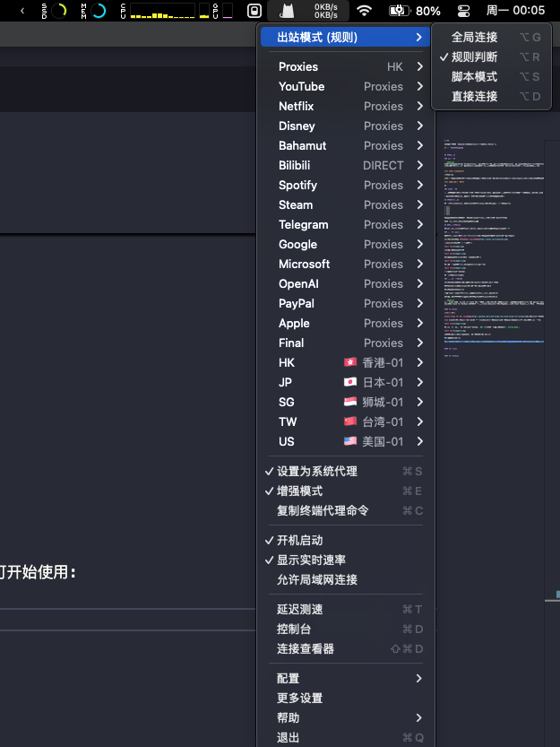Click 复制终端代理命令 to copy command
Screen dimensions: 560x747
[323, 510]
